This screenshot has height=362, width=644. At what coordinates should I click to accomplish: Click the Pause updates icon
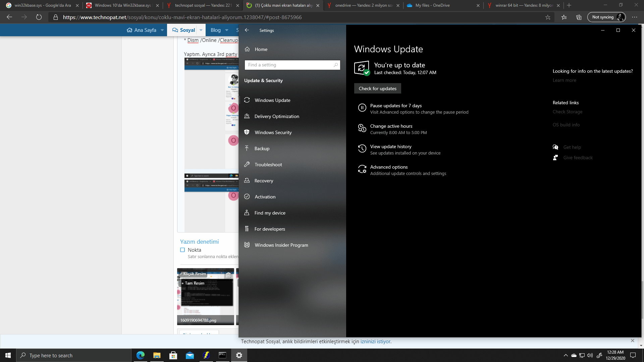[362, 108]
